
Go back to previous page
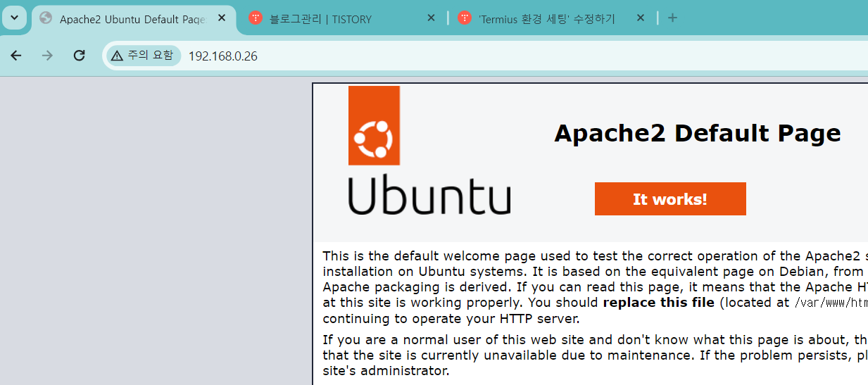point(16,56)
